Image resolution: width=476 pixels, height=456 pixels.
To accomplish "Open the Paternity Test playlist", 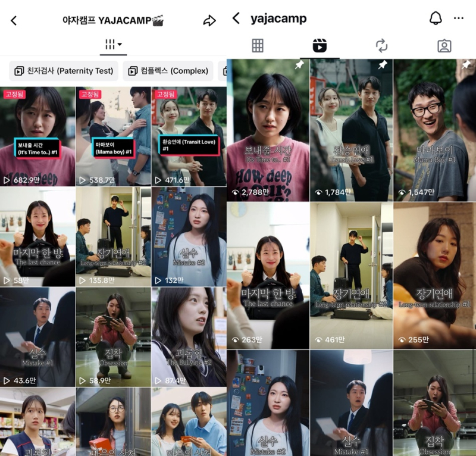I will click(x=64, y=71).
